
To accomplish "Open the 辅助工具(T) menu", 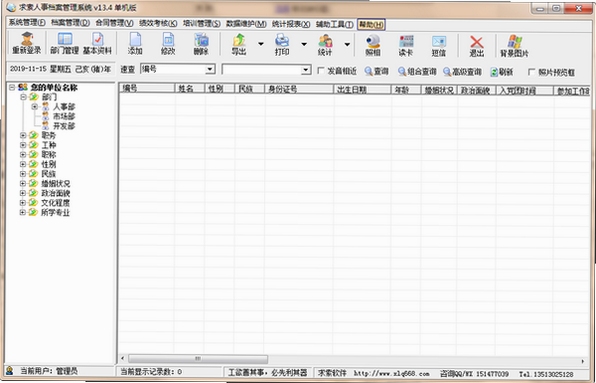I will coord(334,24).
